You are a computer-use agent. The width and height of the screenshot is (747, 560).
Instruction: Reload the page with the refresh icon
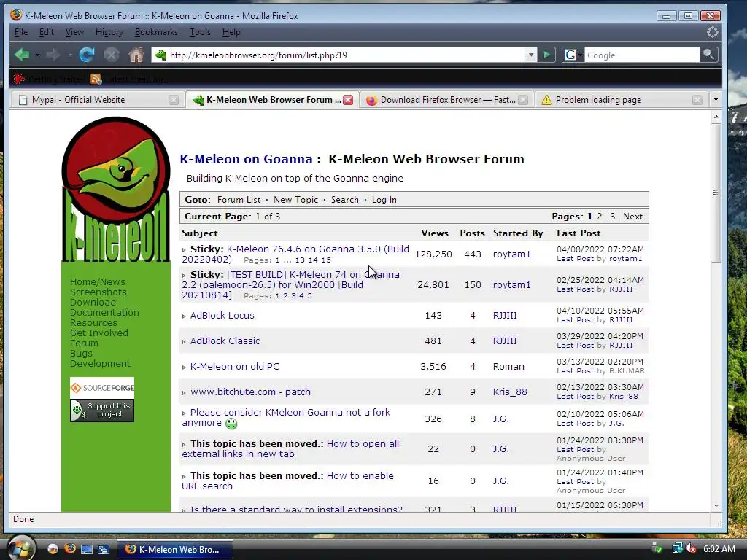click(x=86, y=55)
